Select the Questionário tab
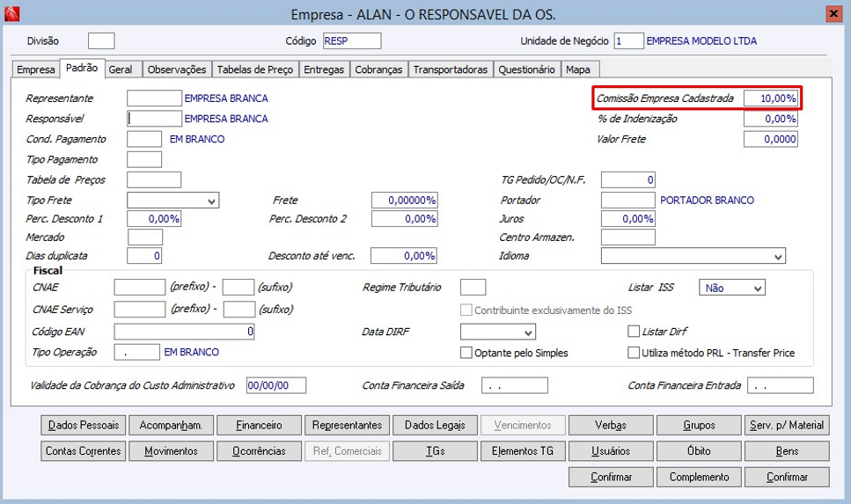The width and height of the screenshot is (851, 504). (526, 69)
